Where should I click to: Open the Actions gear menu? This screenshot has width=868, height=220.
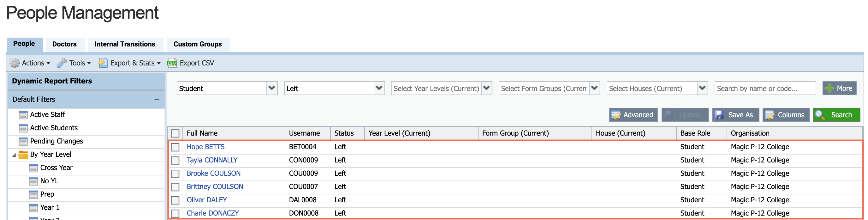(30, 63)
